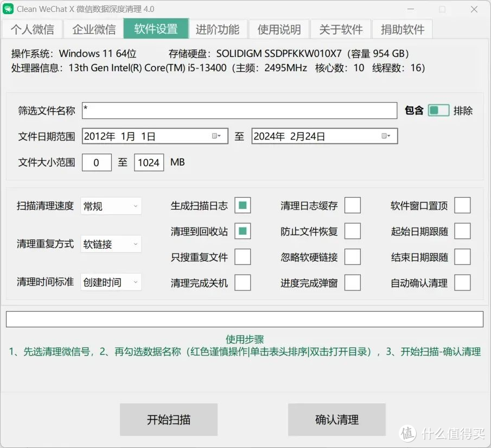Open start date calendar picker icon
Image resolution: width=491 pixels, height=448 pixels.
click(x=216, y=136)
